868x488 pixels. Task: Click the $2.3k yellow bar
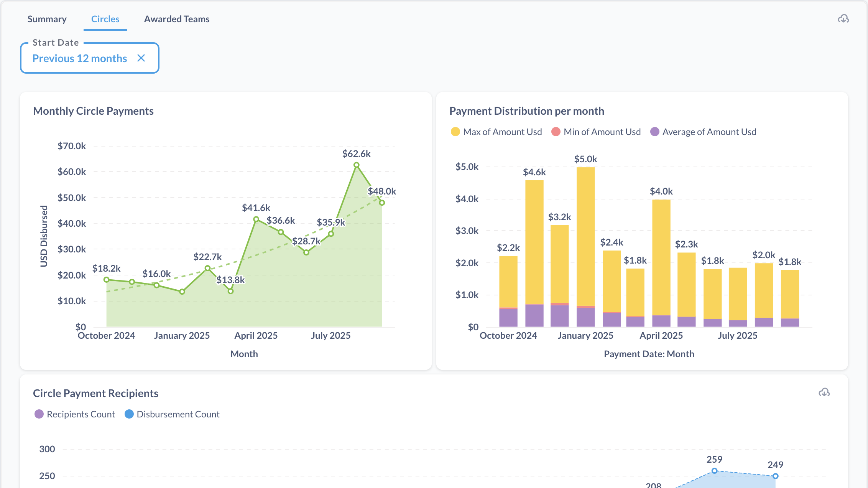[x=687, y=284]
